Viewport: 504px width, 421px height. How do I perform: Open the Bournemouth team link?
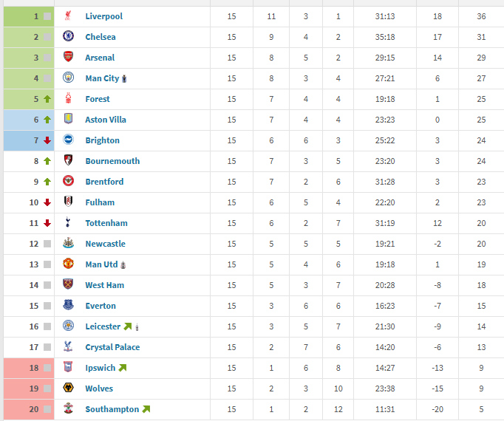point(112,161)
